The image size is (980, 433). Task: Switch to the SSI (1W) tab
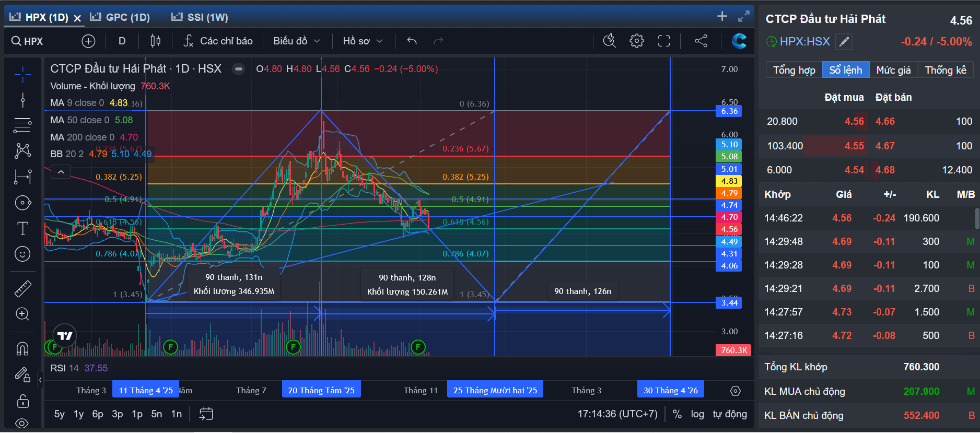pos(200,17)
